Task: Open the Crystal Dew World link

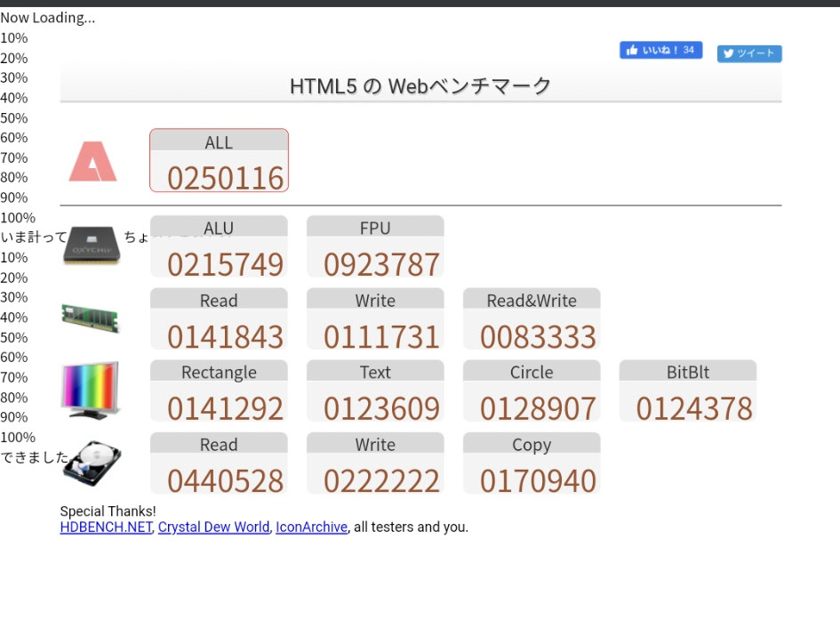Action: [x=213, y=527]
